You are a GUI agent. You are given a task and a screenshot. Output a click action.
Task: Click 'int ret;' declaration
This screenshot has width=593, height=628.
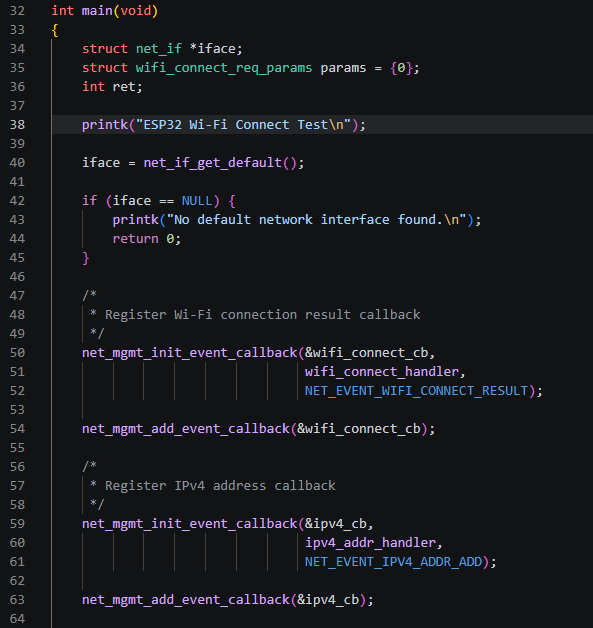coord(112,87)
